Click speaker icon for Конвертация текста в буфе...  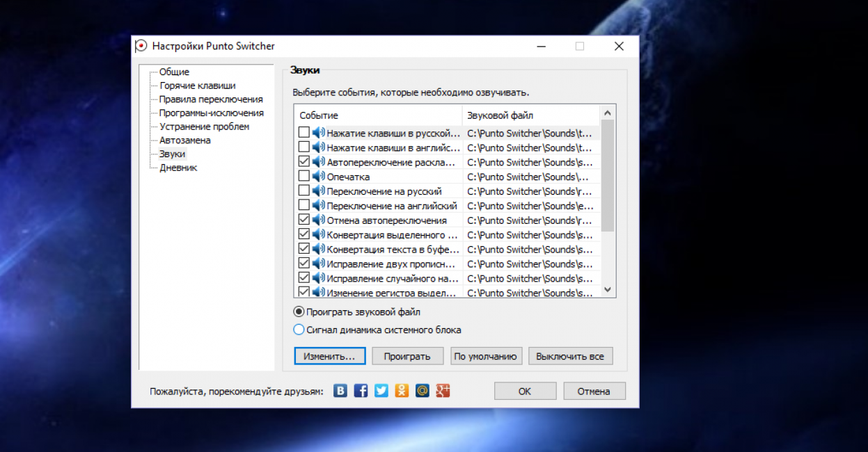pyautogui.click(x=319, y=249)
